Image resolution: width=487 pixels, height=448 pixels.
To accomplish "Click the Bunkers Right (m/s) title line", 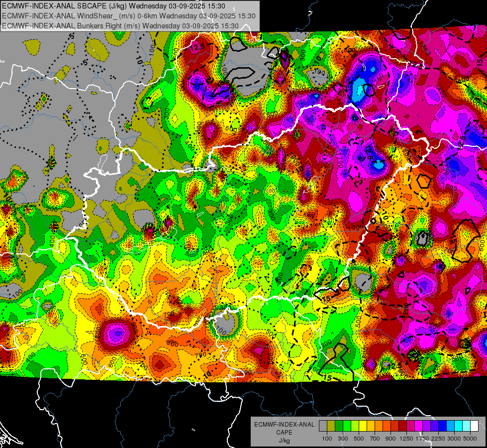I will click(x=120, y=26).
